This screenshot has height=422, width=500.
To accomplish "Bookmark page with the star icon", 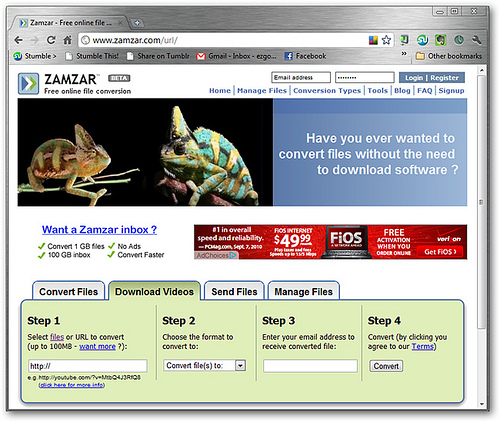I will point(386,40).
